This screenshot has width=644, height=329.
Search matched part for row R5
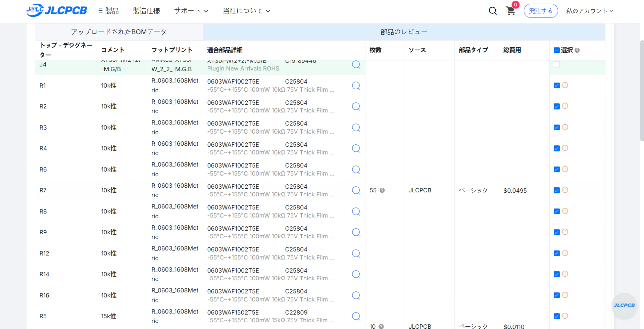356,316
